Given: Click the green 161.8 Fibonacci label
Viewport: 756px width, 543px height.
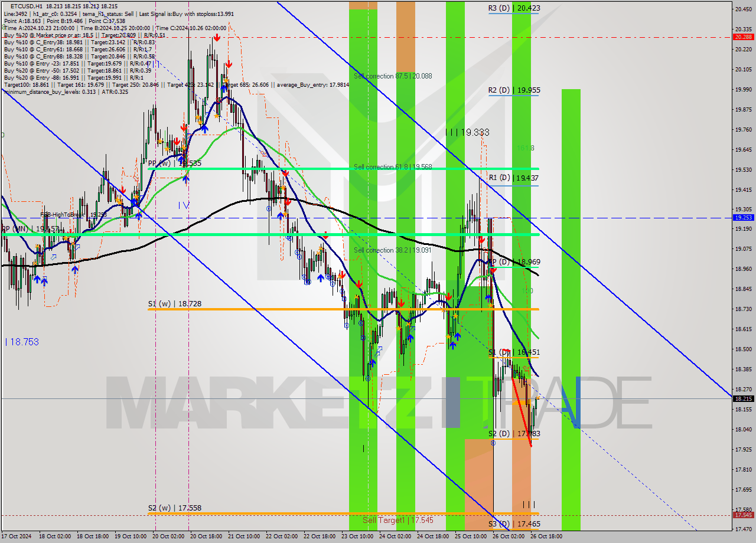Looking at the screenshot, I should [526, 148].
